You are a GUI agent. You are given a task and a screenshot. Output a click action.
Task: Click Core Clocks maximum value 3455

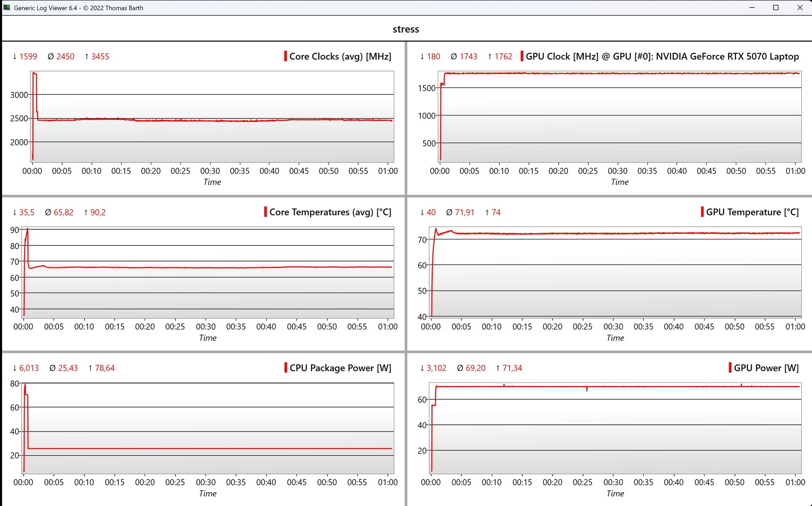tap(100, 56)
